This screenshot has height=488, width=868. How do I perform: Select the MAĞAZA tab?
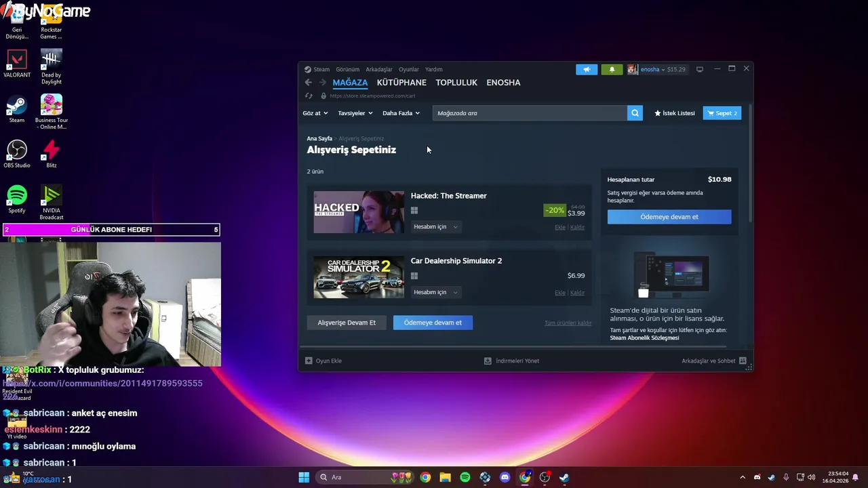click(x=350, y=83)
